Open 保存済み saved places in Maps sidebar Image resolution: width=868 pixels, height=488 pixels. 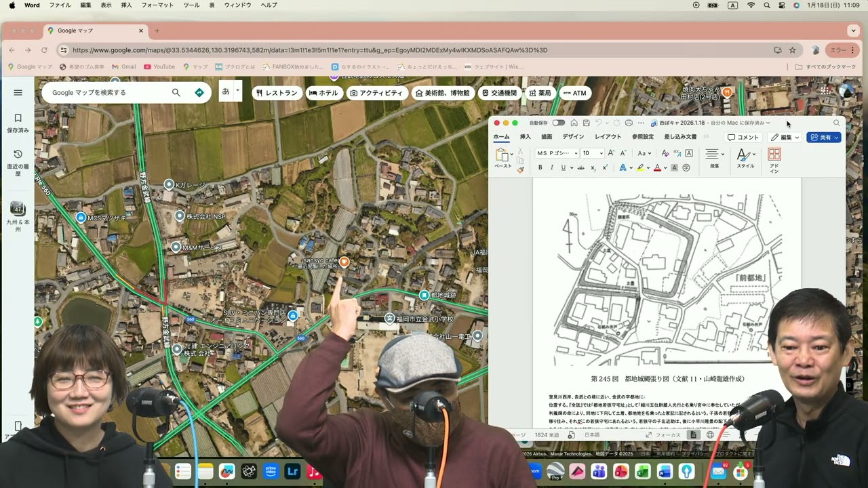[18, 123]
